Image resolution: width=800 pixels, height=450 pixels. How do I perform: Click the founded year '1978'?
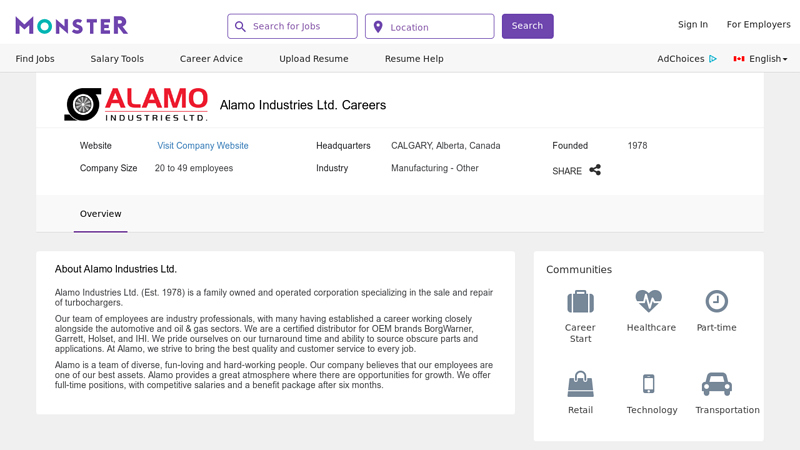click(637, 145)
